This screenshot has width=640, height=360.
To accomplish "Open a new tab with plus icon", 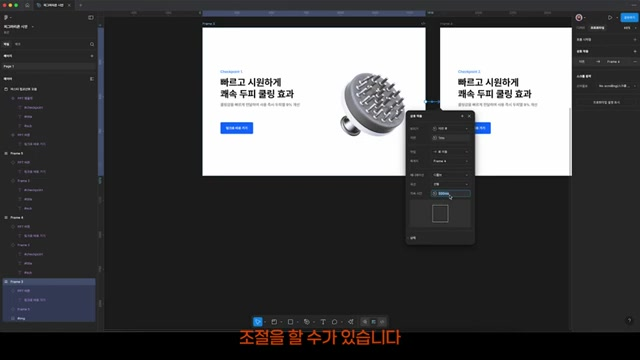I will point(80,5).
